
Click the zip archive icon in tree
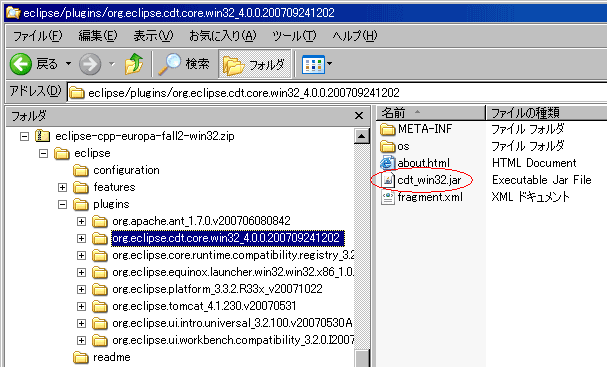click(43, 136)
